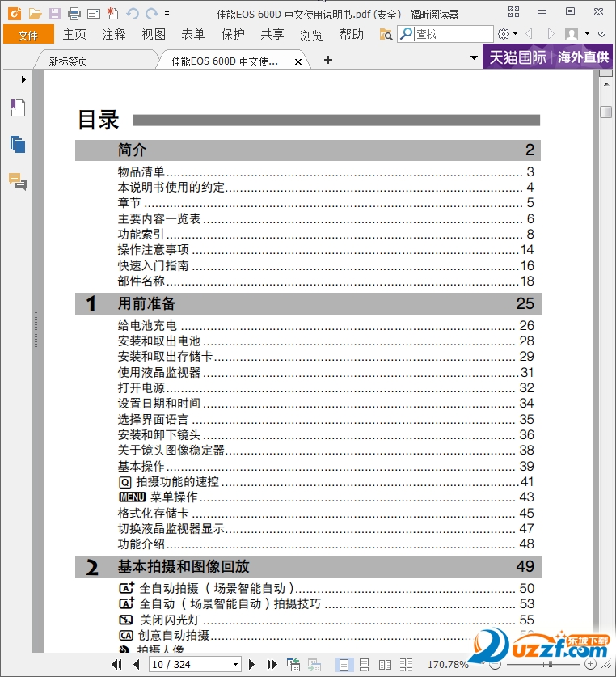Screen dimensions: 616x677
Task: Open the Bookmarks panel icon
Action: [18, 108]
